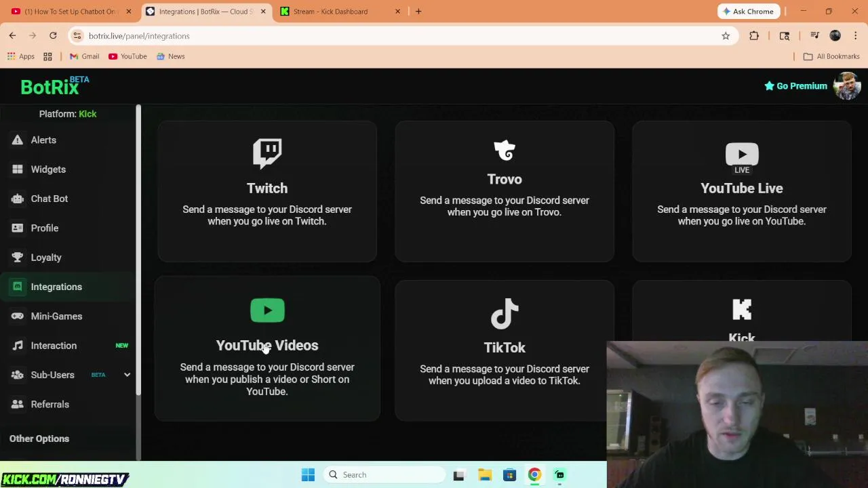This screenshot has width=868, height=488.
Task: Close the How To Set Up Chatbot tab
Action: click(x=128, y=12)
